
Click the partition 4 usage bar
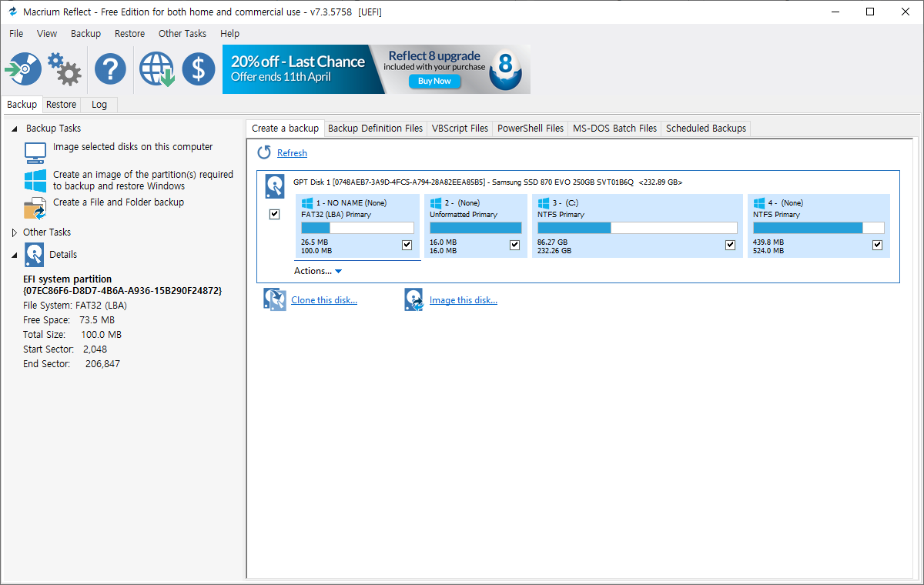[819, 228]
